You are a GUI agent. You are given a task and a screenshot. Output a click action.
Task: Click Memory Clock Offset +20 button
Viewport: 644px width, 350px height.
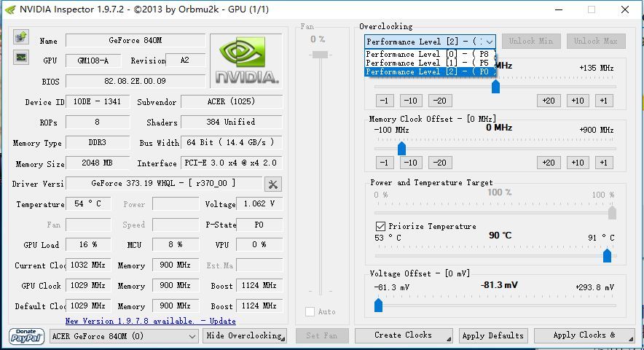[x=548, y=163]
